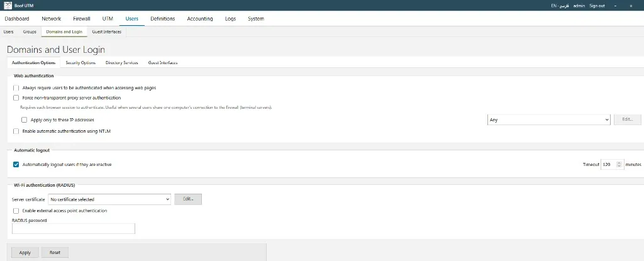Click the Boof UTM logo icon
Screen dimensions: 644x261
pos(8,5)
